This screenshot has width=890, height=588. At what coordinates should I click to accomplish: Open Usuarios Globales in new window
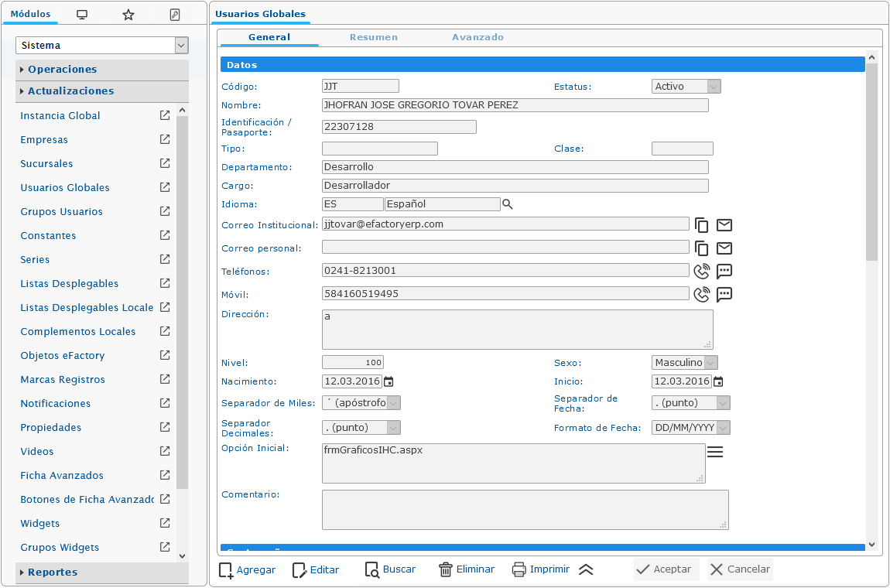click(165, 187)
